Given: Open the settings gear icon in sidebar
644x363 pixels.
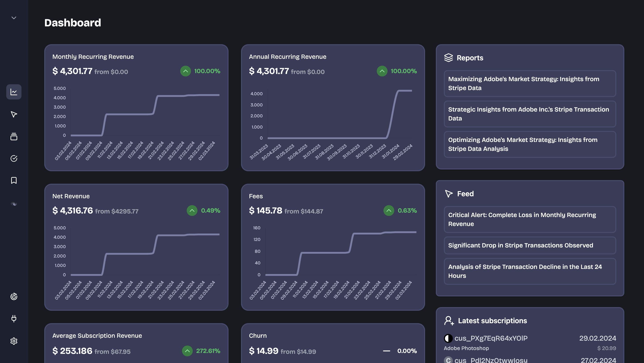Looking at the screenshot, I should tap(14, 341).
